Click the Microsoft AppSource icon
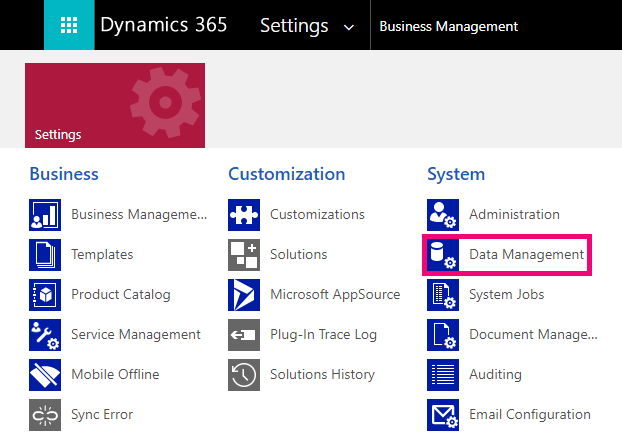622x436 pixels. (x=244, y=295)
